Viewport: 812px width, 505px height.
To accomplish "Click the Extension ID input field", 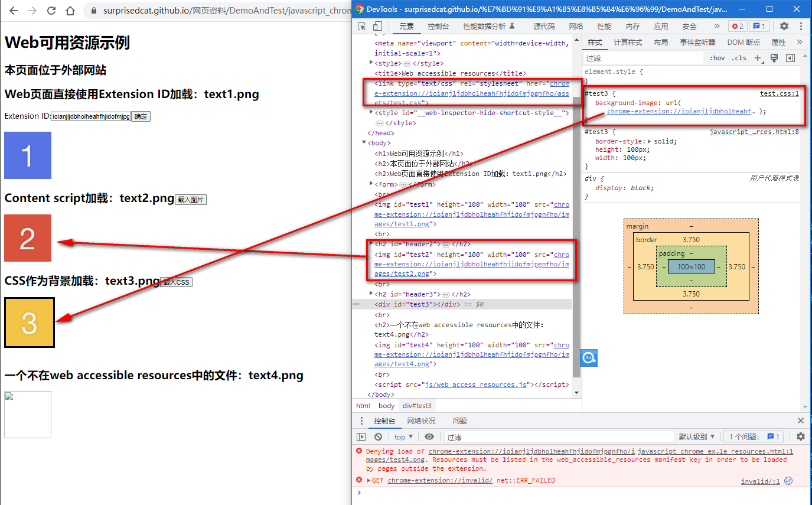I will pos(91,116).
